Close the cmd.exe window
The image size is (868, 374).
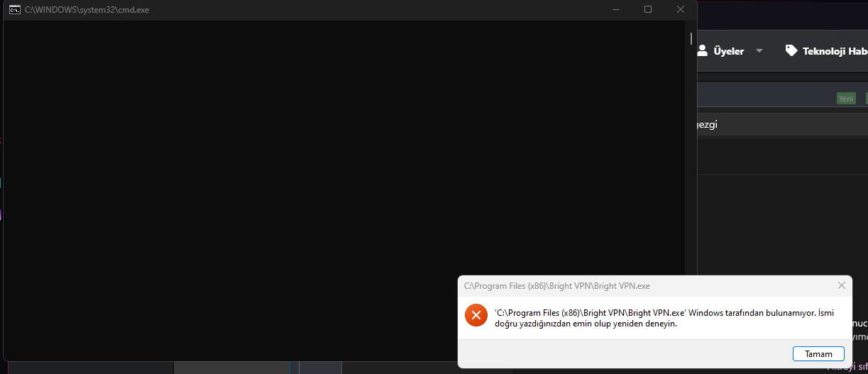pyautogui.click(x=681, y=10)
